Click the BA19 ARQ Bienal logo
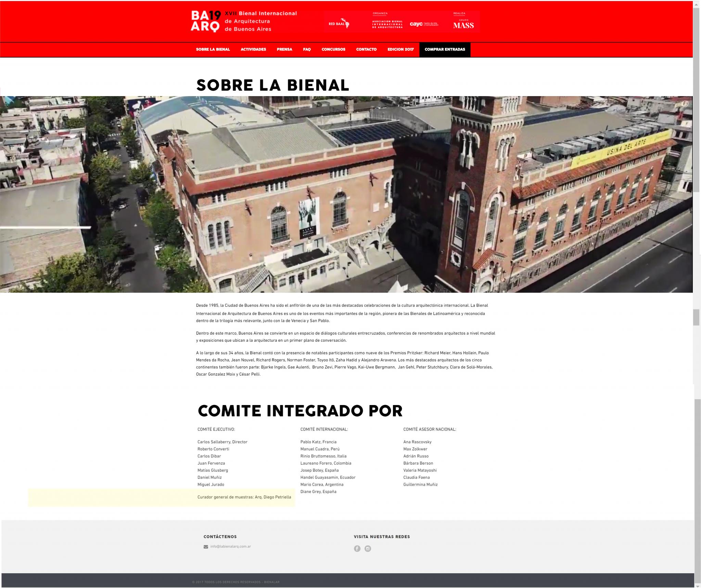 pos(244,21)
